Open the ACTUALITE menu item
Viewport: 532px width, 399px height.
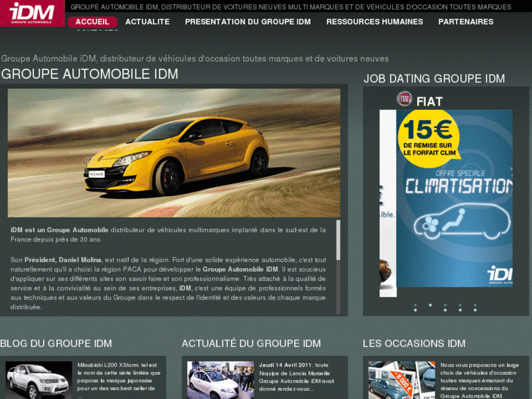[x=147, y=22]
